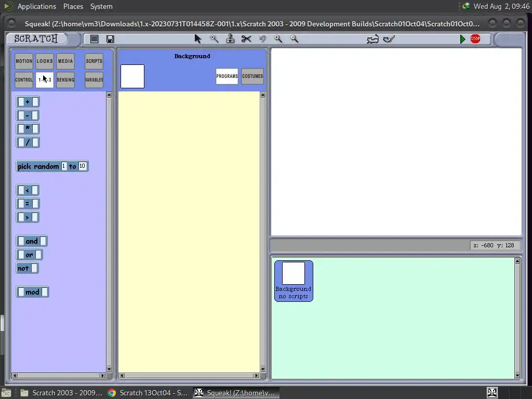Click the pick random minimum value 1
Screen dimensions: 532x399
tap(63, 166)
